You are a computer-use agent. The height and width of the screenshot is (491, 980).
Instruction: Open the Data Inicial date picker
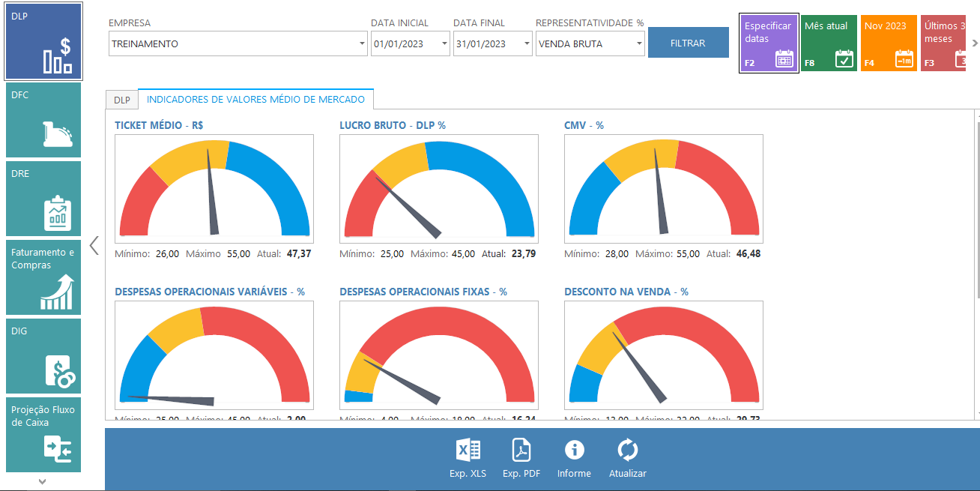pyautogui.click(x=444, y=44)
